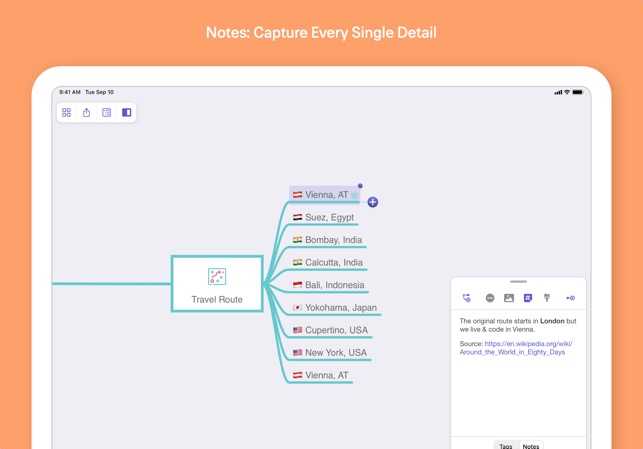The image size is (643, 449).
Task: Click the USA flag on Cupertino node
Action: (297, 330)
